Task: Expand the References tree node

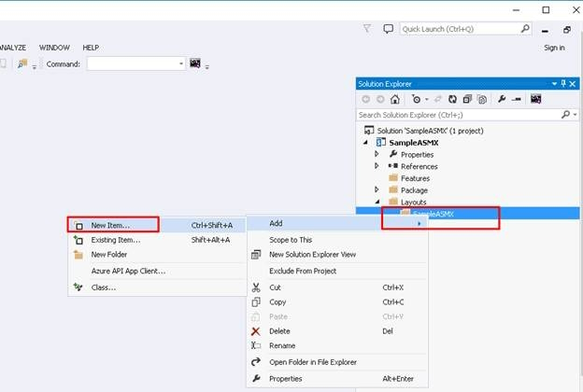Action: point(377,166)
